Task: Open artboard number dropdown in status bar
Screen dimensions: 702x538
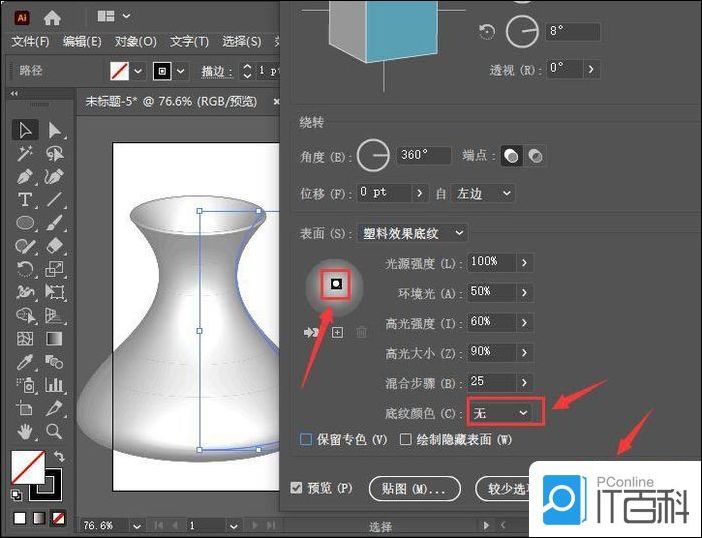Action: tap(233, 525)
